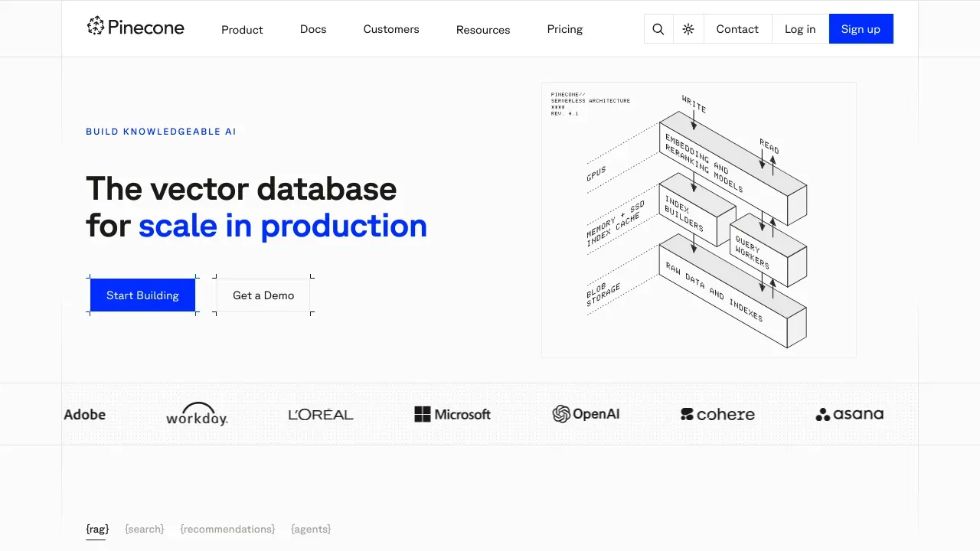Click the Microsoft logo
The image size is (980, 551).
452,415
